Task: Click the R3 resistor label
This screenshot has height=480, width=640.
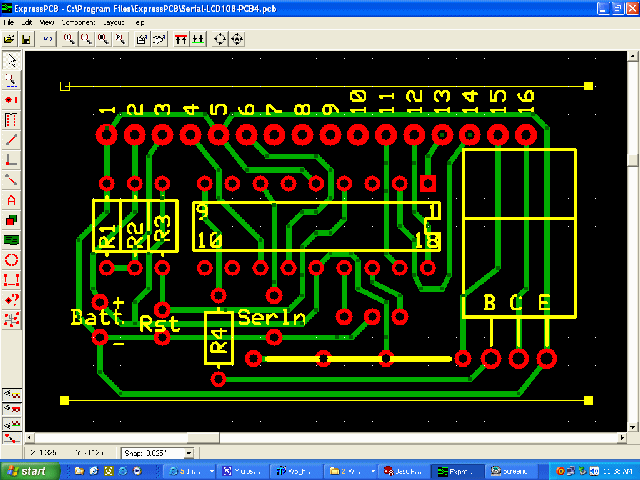Action: tap(162, 228)
